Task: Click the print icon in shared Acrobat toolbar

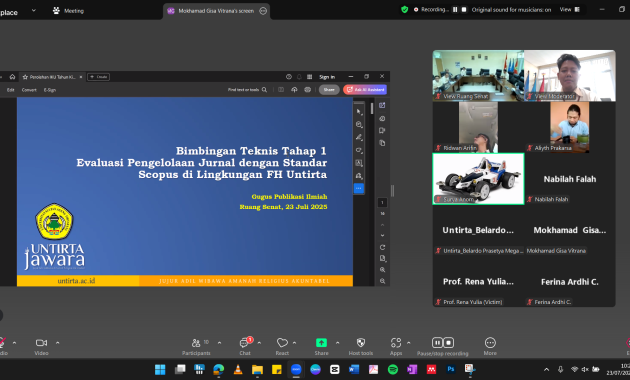Action: coord(307,90)
